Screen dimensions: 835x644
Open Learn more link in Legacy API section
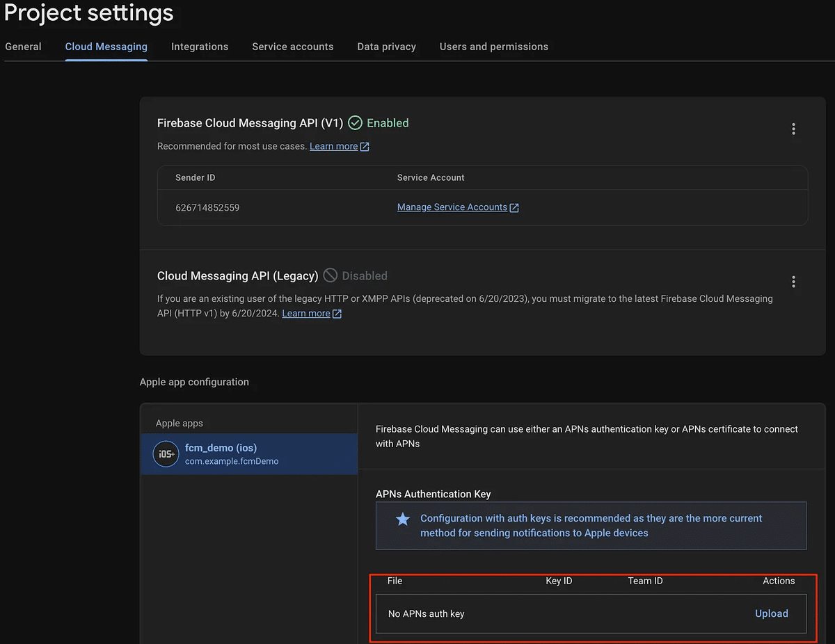306,313
